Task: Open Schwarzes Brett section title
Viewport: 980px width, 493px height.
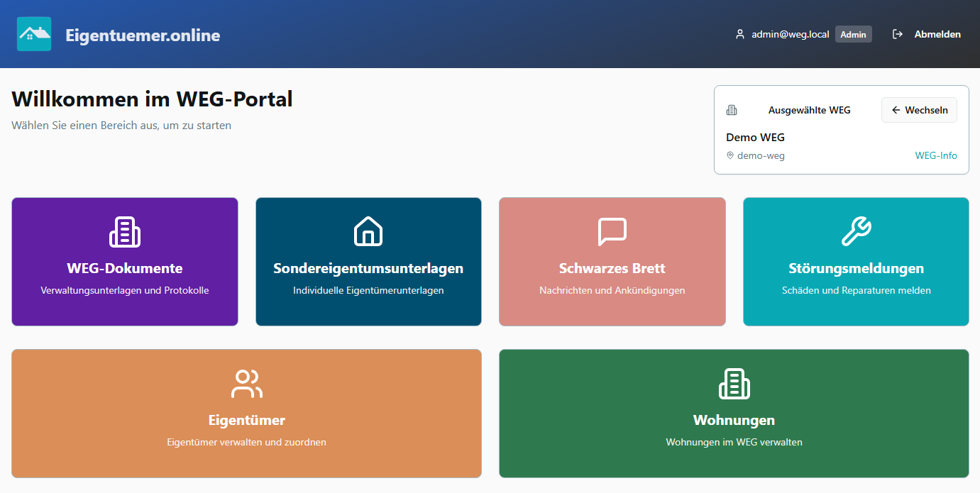Action: tap(612, 268)
